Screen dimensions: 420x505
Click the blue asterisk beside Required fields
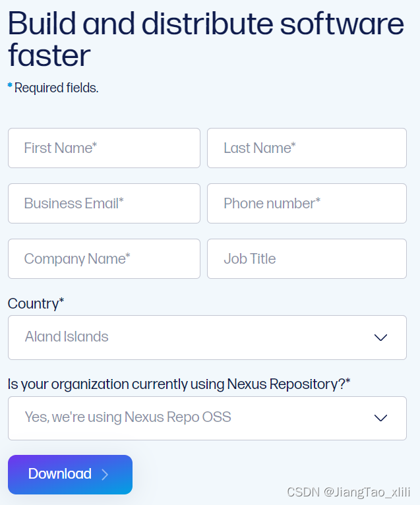click(x=10, y=86)
